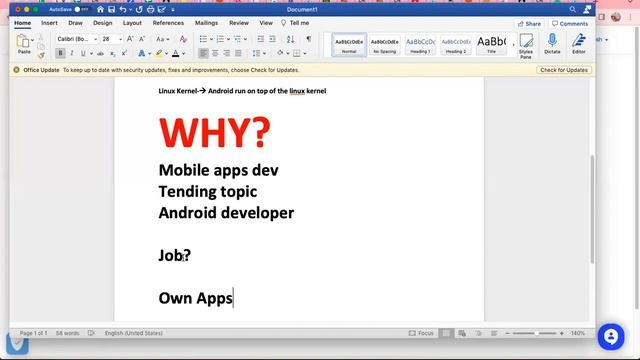The width and height of the screenshot is (640, 360).
Task: Open the Styles Pane
Action: 526,46
